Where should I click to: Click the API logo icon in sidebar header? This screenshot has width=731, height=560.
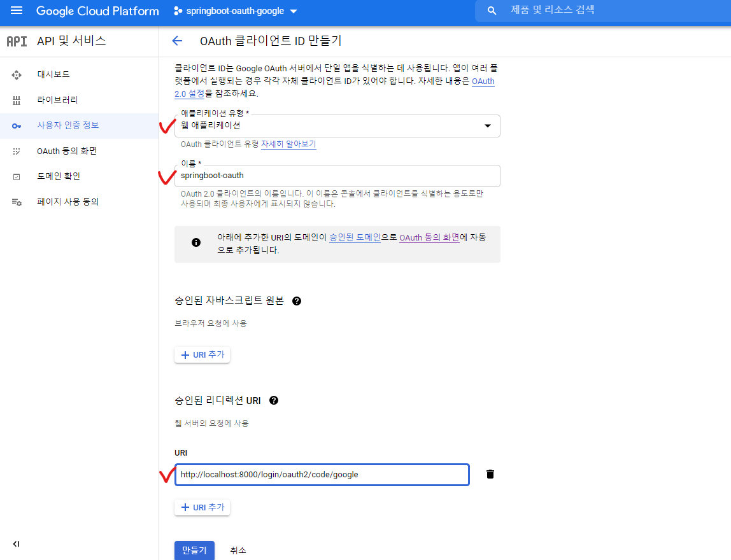click(17, 41)
